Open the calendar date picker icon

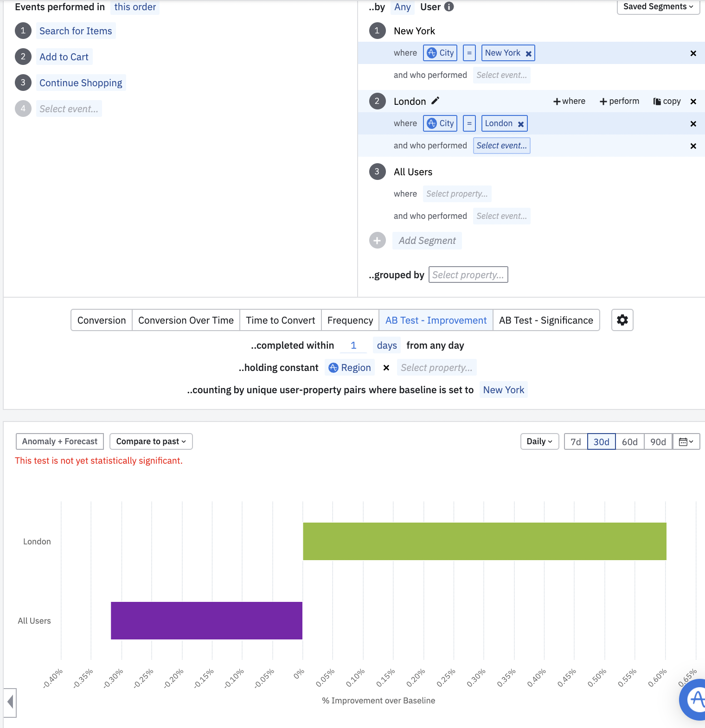coord(686,441)
